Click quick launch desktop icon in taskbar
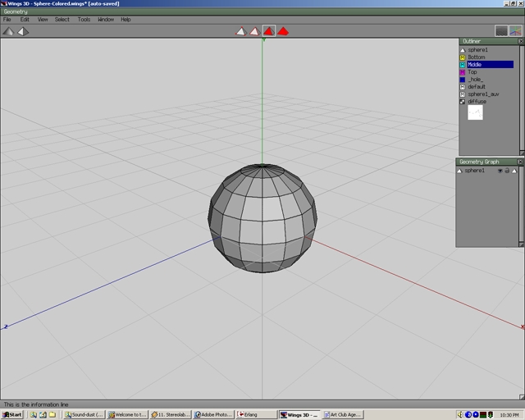Viewport: 525px width, 420px height. (43, 414)
